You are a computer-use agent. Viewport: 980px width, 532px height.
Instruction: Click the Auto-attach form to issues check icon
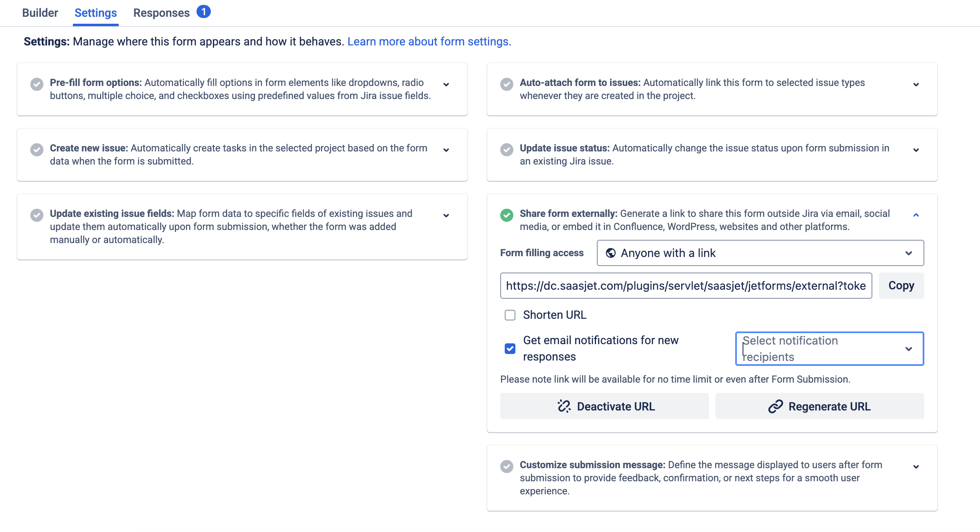(507, 84)
